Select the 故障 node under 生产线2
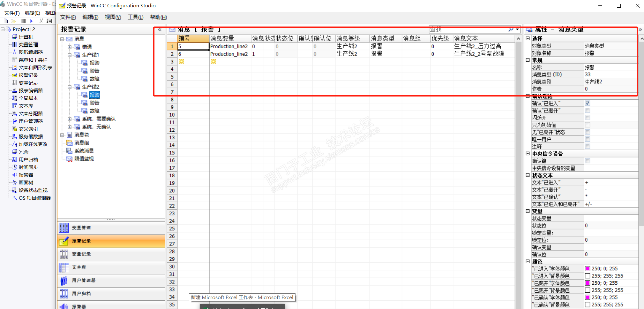 (94, 111)
